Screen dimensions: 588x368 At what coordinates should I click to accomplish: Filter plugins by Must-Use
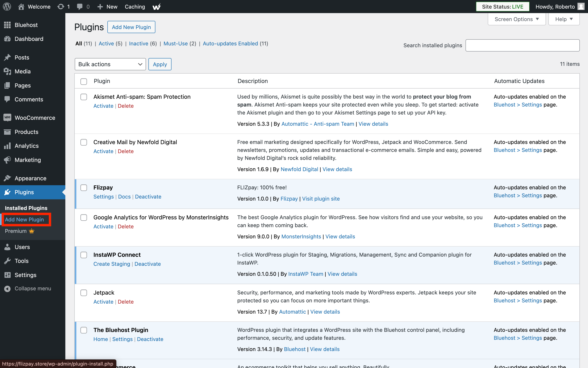tap(175, 44)
